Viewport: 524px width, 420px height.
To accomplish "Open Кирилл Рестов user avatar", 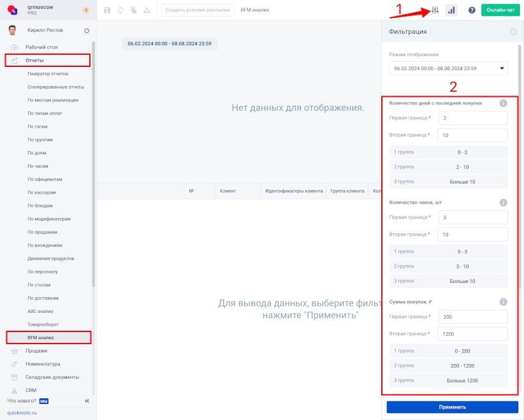I will click(x=12, y=30).
